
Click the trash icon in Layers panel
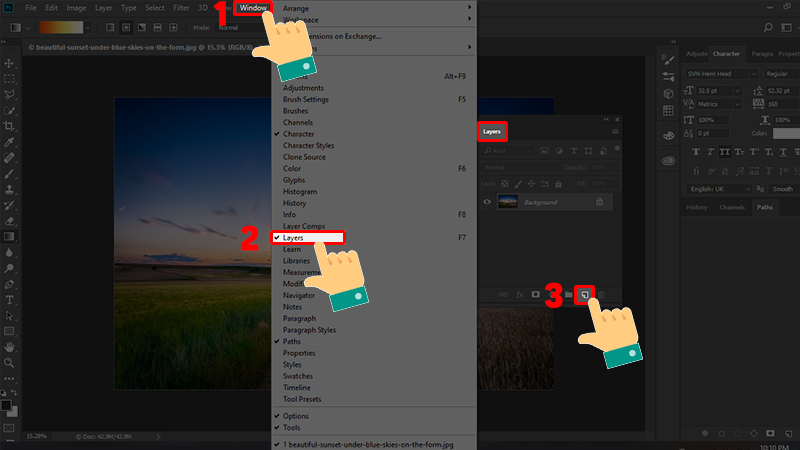click(x=601, y=295)
